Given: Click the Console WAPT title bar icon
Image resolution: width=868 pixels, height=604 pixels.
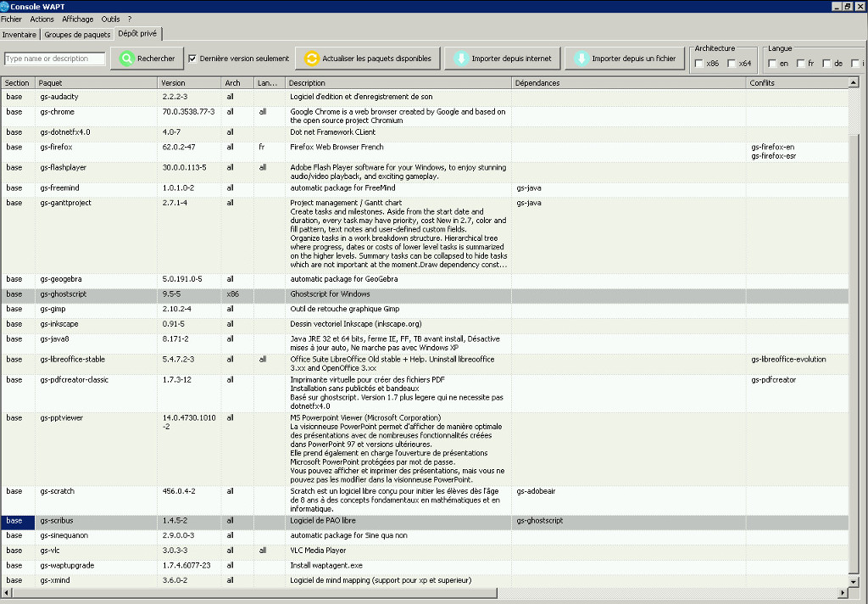Looking at the screenshot, I should click(x=5, y=6).
